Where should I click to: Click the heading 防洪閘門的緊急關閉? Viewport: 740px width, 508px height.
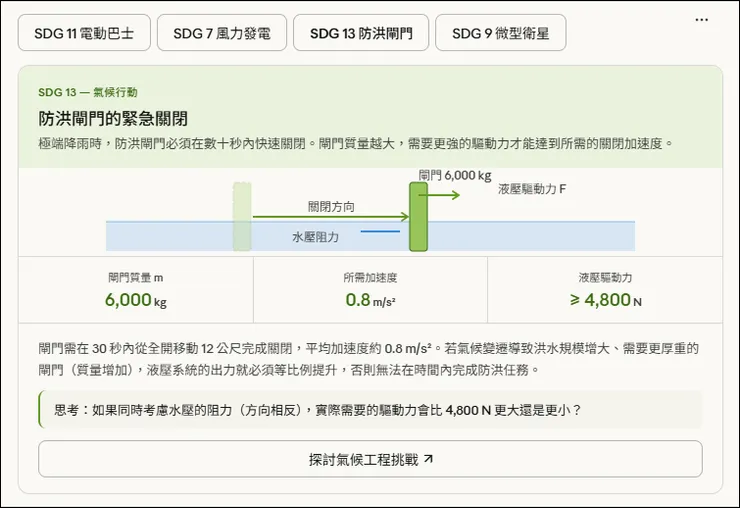(x=113, y=119)
